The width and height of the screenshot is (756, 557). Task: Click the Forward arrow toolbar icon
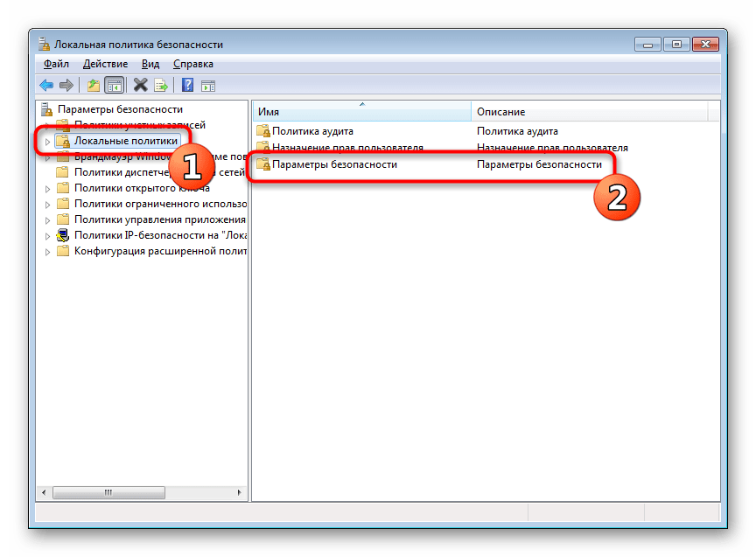[x=66, y=85]
